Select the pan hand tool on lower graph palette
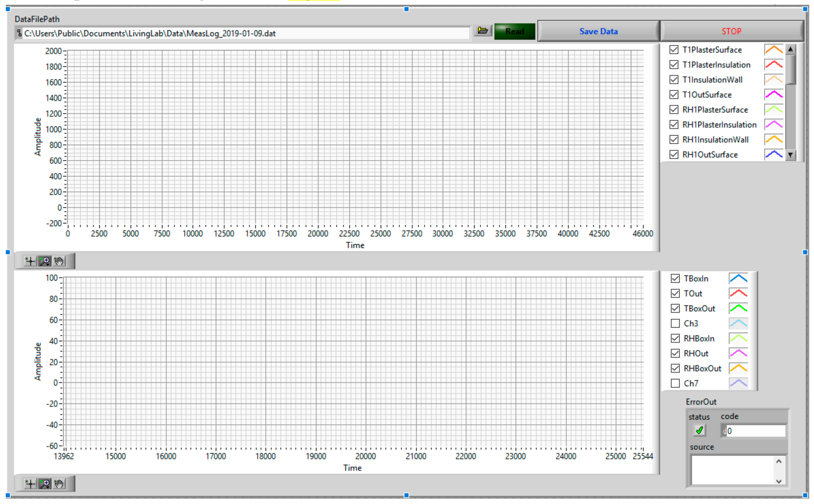Screen dimensions: 814x504 (59, 484)
